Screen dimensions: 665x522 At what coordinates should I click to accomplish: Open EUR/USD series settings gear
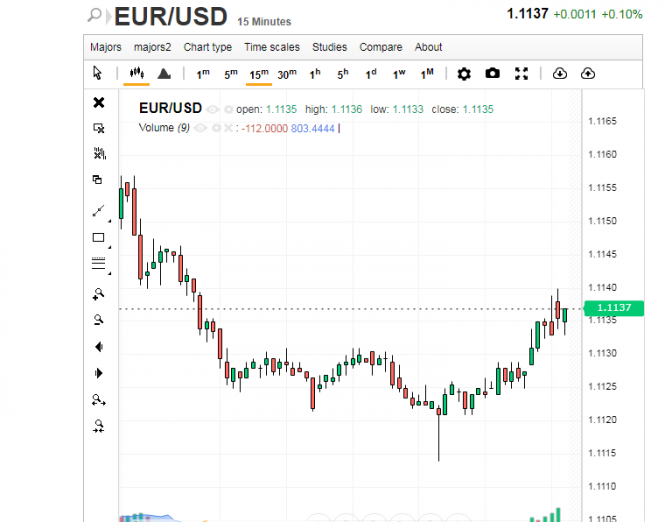229,110
